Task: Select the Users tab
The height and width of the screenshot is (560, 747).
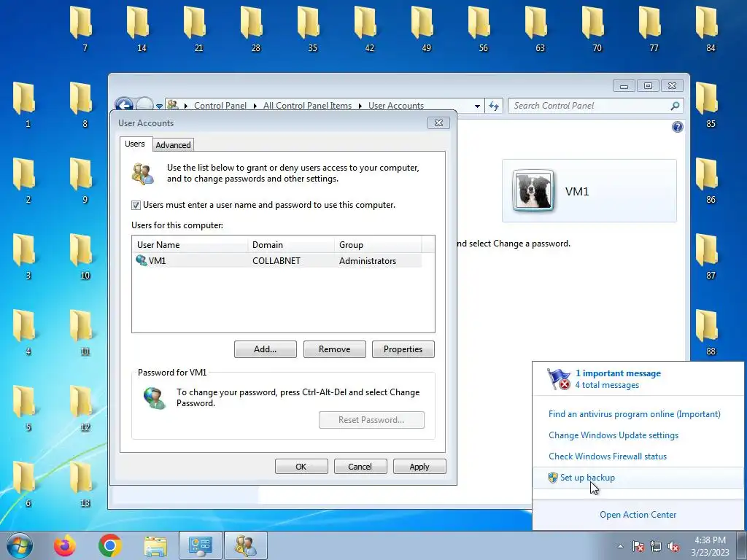Action: click(x=135, y=144)
